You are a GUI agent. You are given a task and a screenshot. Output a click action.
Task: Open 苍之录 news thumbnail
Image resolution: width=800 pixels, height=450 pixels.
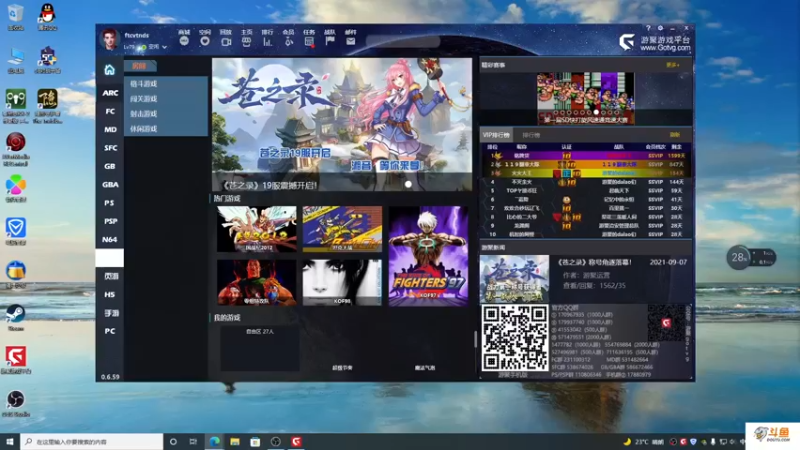[x=514, y=279]
